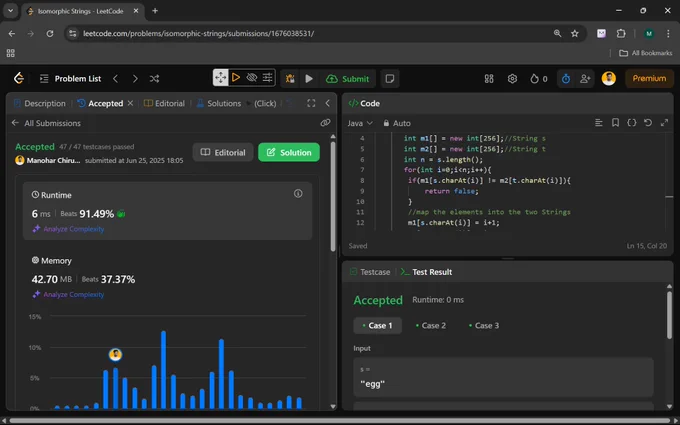Click the input field showing "egg"

click(x=503, y=377)
